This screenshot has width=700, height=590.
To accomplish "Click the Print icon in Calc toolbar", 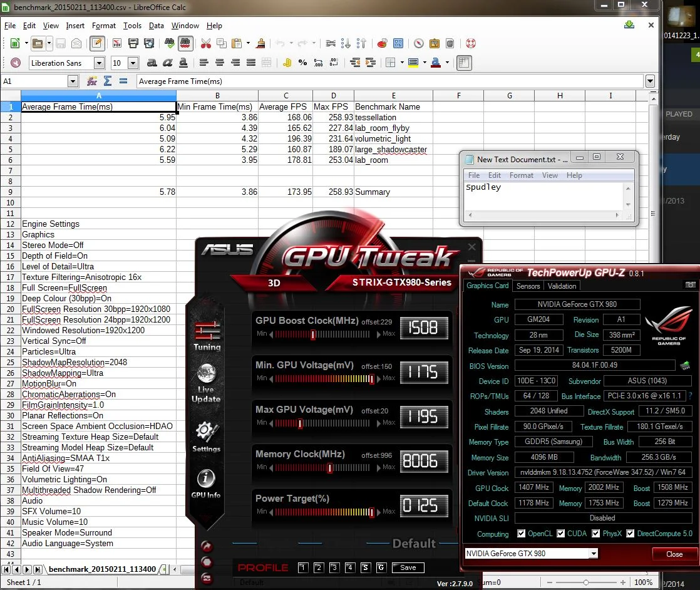I will coord(133,43).
